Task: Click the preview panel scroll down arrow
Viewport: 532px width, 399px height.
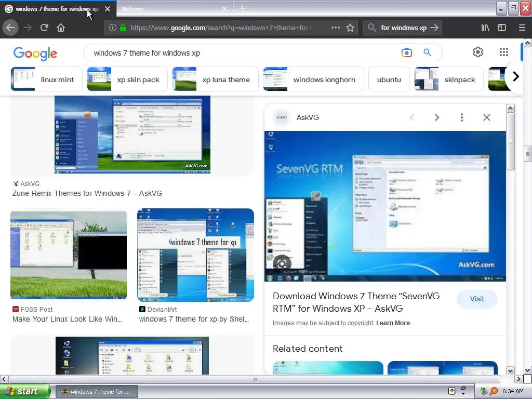Action: (510, 370)
